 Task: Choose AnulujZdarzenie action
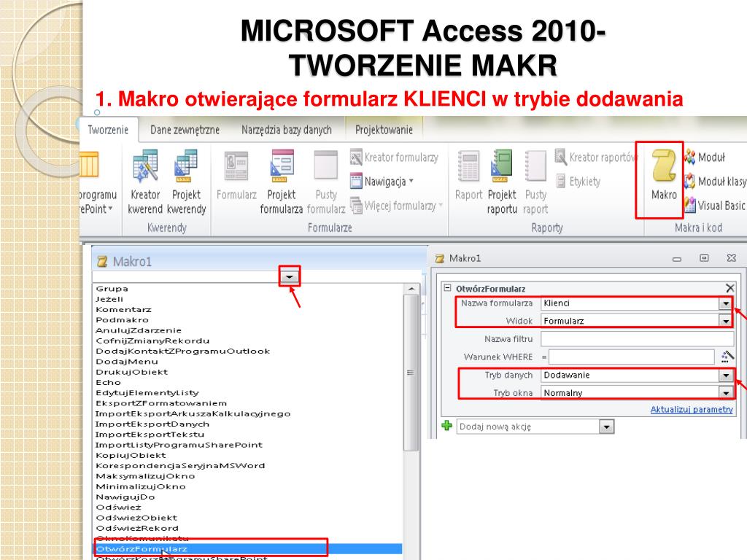[x=139, y=330]
